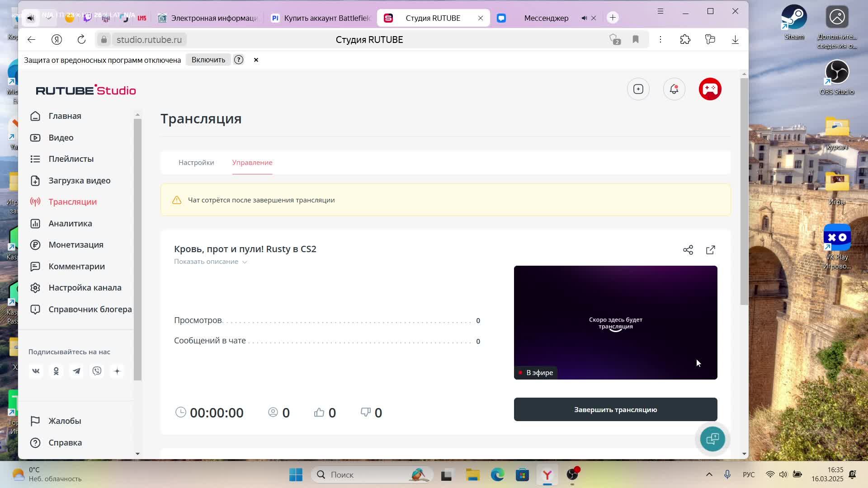Click the browser back arrow
Viewport: 868px width, 488px height.
(x=31, y=40)
